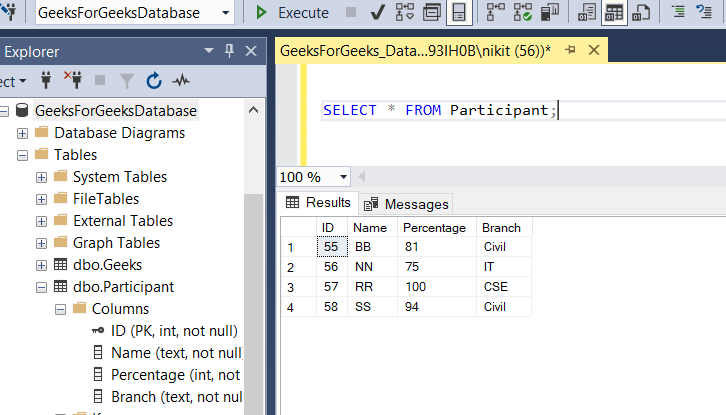Screen dimensions: 726x415
Task: Expand the Graph Tables folder
Action: click(41, 243)
